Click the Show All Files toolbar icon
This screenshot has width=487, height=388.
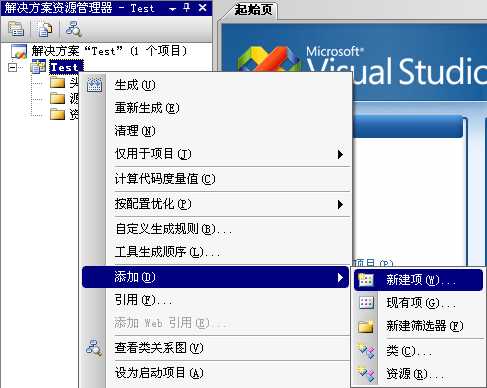[45, 29]
